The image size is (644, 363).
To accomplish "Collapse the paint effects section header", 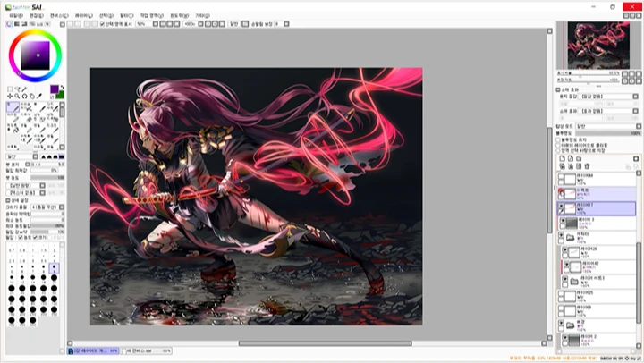I will 558,89.
